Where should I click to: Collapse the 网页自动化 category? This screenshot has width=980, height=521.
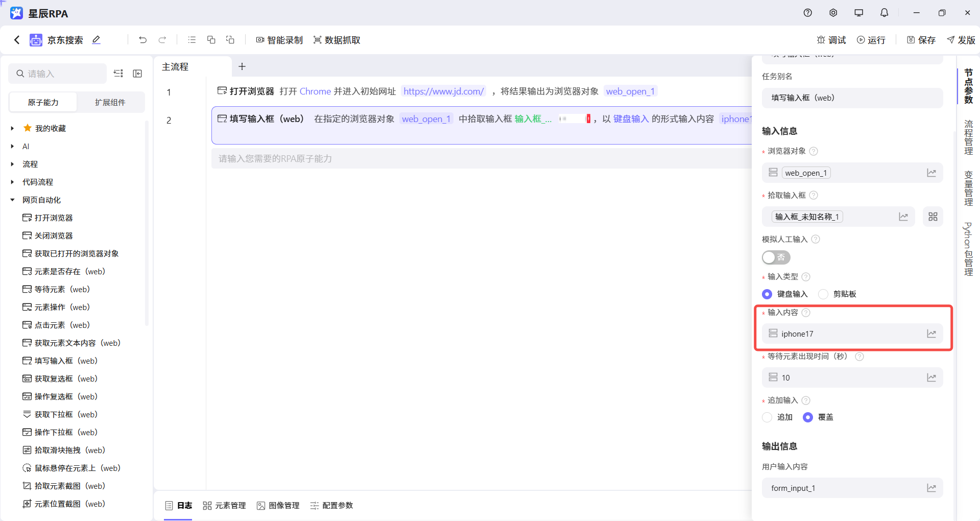coord(12,200)
